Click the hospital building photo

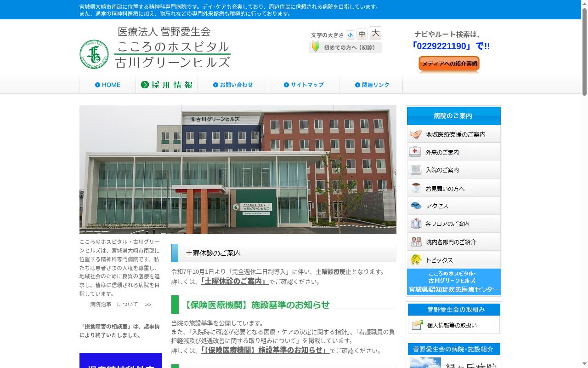[x=238, y=170]
